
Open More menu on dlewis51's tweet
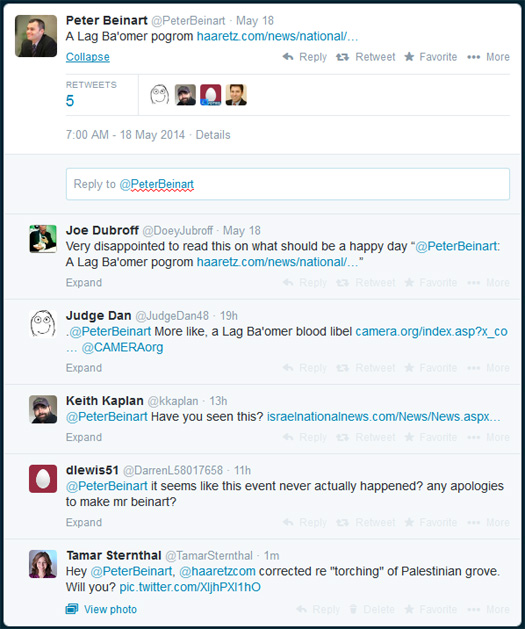[488, 522]
